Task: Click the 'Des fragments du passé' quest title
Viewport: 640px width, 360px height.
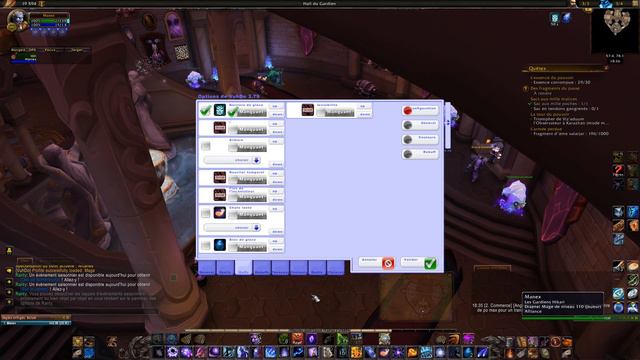Action: point(555,88)
